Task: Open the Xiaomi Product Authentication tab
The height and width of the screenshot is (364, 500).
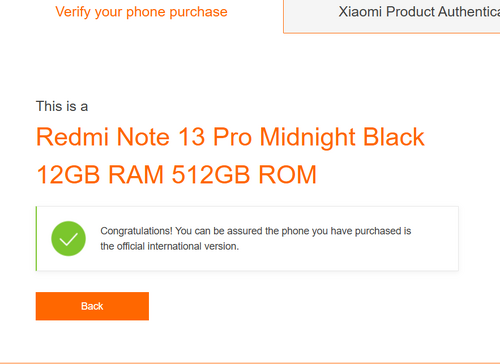Action: (392, 16)
